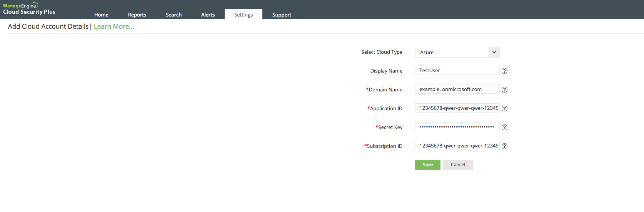This screenshot has height=212, width=644.
Task: Open the Alerts tab
Action: tap(208, 15)
